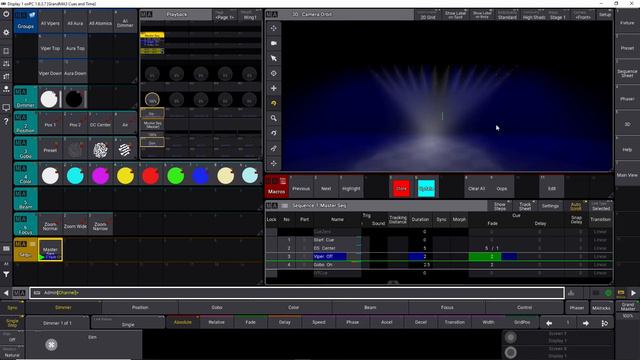This screenshot has height=360, width=640.
Task: Select the camera tool in 3D toolbar
Action: click(x=273, y=43)
